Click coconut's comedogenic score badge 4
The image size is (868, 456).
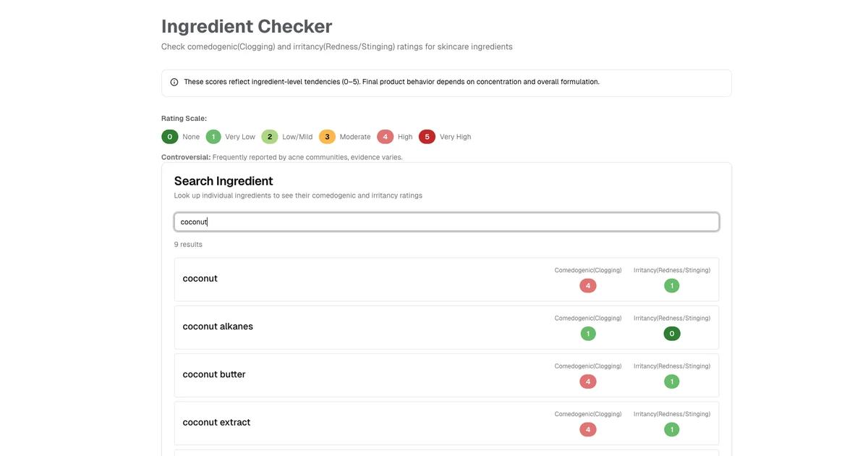[x=588, y=286]
